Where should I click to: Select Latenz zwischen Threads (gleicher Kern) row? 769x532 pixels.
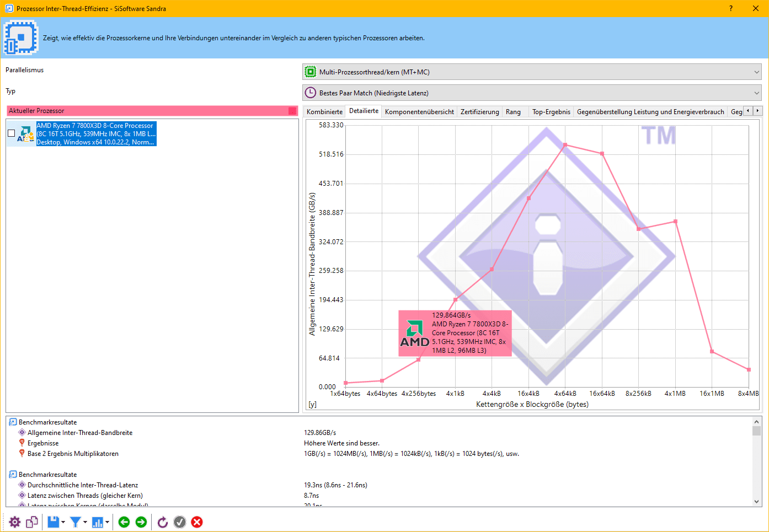coord(85,496)
